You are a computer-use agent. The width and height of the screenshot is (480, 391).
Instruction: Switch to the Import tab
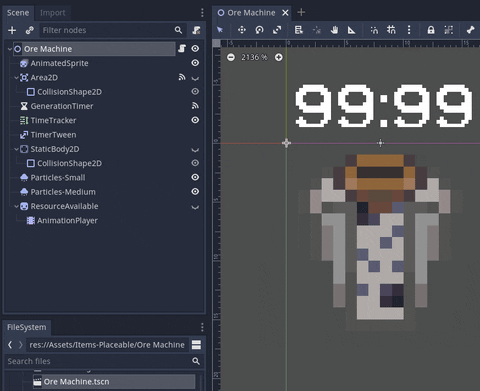[x=53, y=13]
